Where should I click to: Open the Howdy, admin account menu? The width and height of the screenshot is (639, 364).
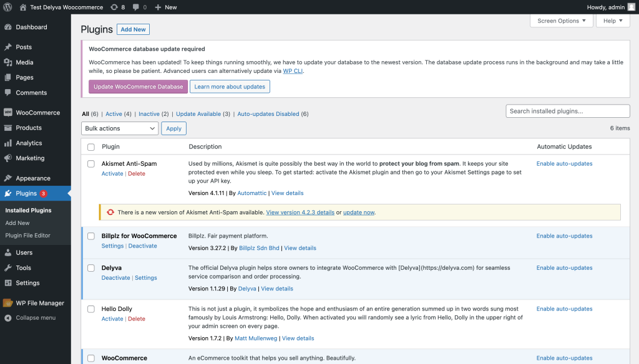pyautogui.click(x=611, y=7)
